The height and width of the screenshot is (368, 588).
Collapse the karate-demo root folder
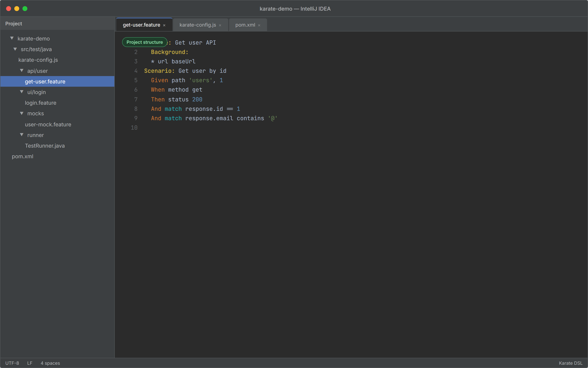[x=12, y=38]
